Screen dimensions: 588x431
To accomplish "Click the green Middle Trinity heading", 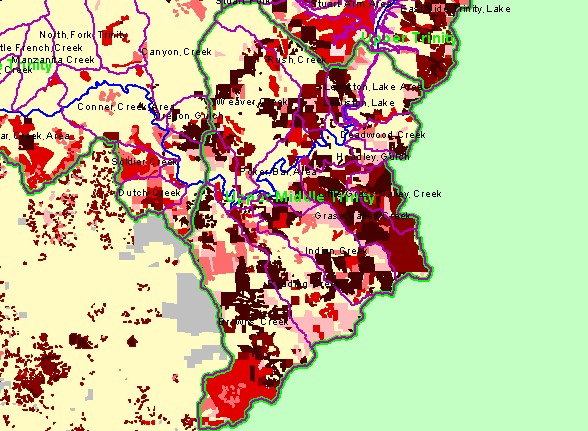I will pos(325,197).
